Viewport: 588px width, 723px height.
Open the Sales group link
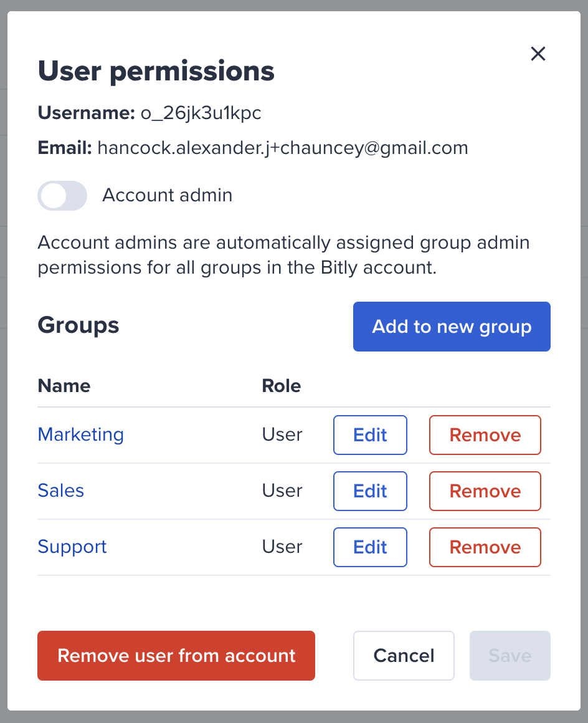click(61, 491)
